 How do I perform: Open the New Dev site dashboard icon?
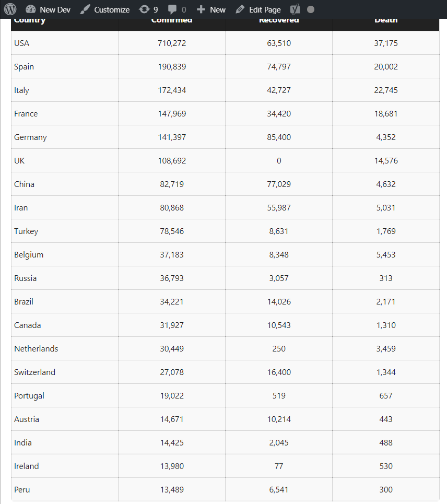pos(30,9)
